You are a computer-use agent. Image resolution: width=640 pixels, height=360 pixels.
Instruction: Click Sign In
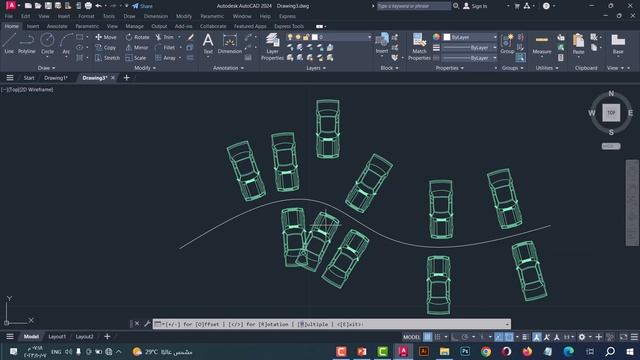pos(475,6)
